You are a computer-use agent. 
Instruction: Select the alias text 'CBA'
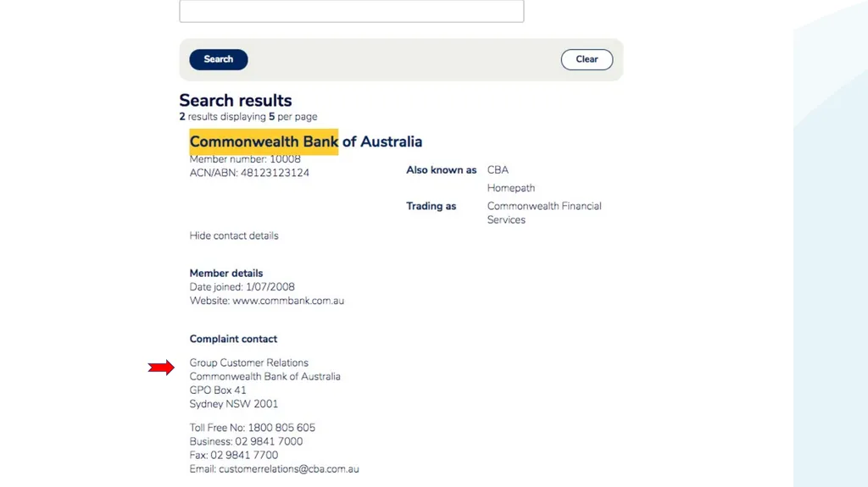[x=498, y=170]
